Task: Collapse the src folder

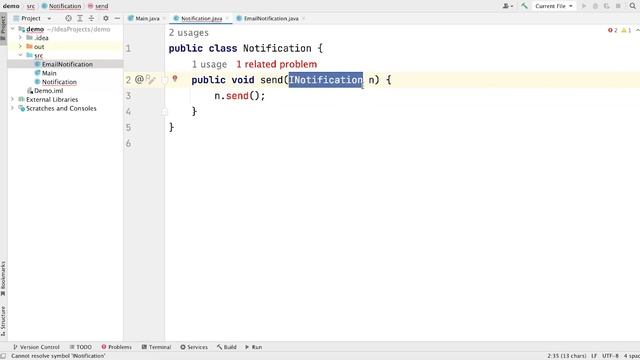Action: coord(20,55)
